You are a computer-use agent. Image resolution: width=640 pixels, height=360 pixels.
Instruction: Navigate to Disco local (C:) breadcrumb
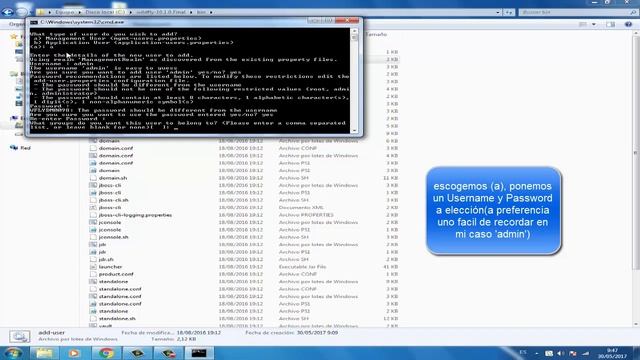click(x=105, y=12)
